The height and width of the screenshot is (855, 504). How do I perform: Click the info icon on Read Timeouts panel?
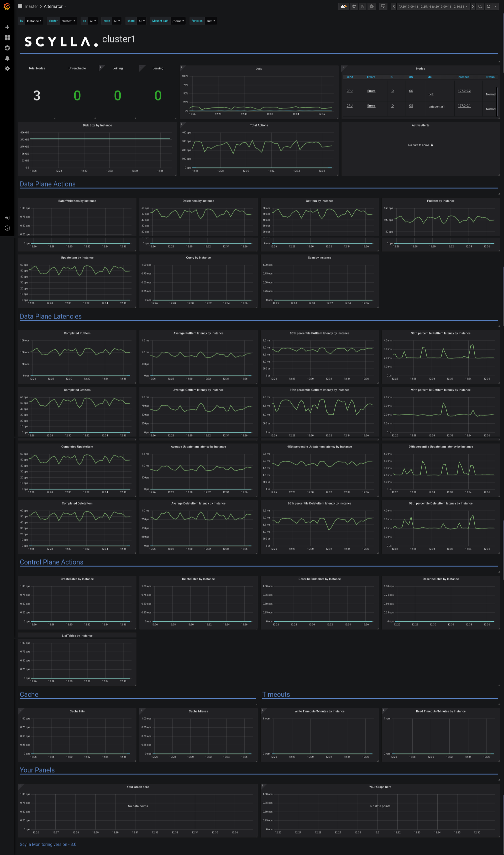coord(384,710)
